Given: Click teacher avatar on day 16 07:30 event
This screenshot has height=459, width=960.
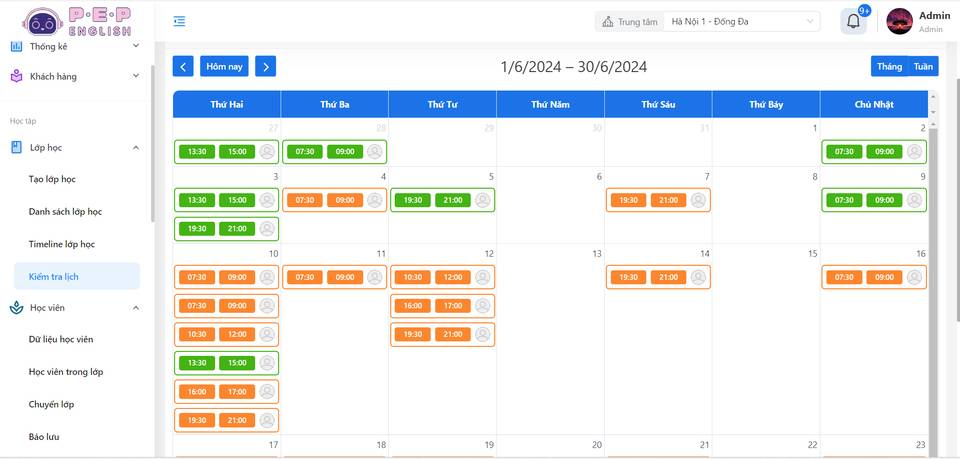Looking at the screenshot, I should 915,277.
